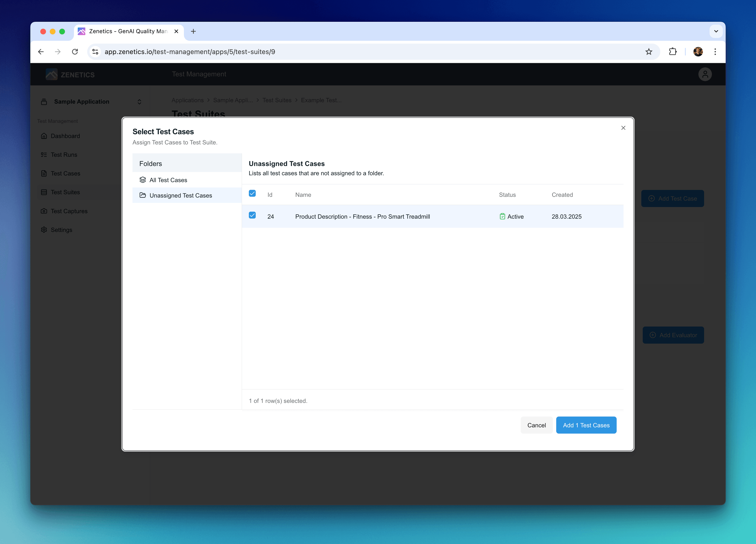Navigate to Applications via breadcrumb
The width and height of the screenshot is (756, 544).
coord(187,100)
